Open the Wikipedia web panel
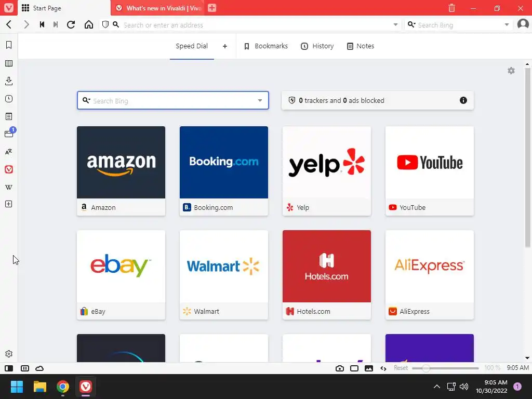Viewport: 532px width, 399px height. coord(9,187)
